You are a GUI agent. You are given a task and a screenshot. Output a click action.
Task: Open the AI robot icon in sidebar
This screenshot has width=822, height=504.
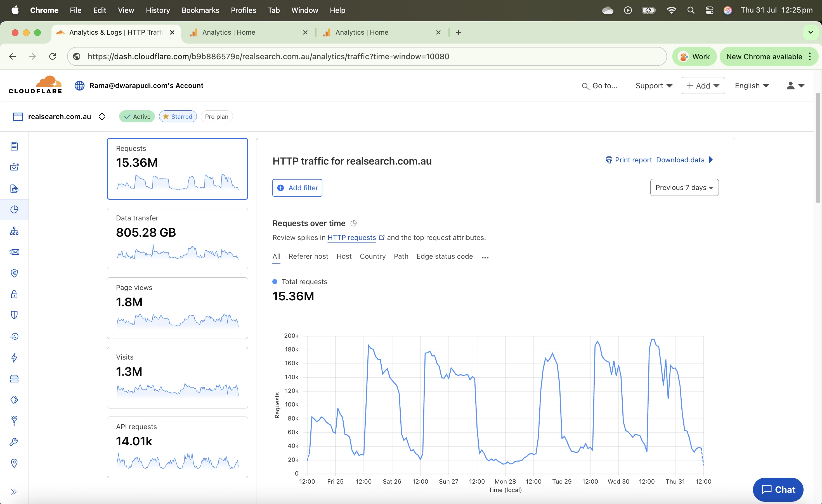(14, 167)
